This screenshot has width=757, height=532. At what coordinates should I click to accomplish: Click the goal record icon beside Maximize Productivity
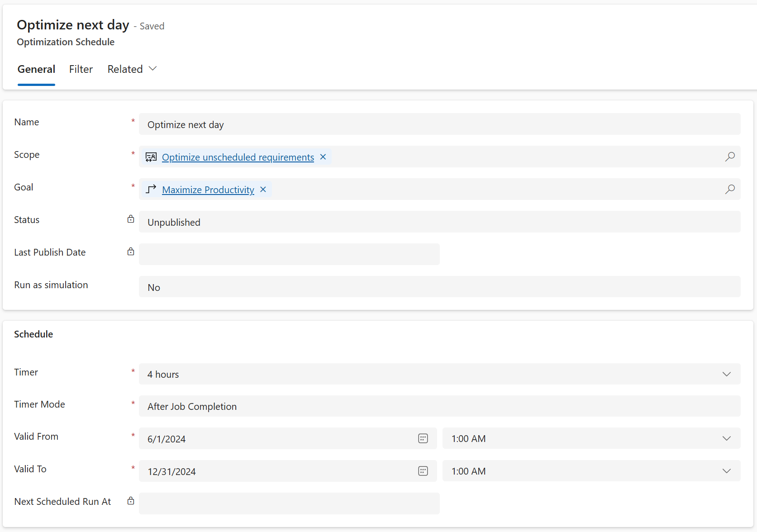click(151, 190)
